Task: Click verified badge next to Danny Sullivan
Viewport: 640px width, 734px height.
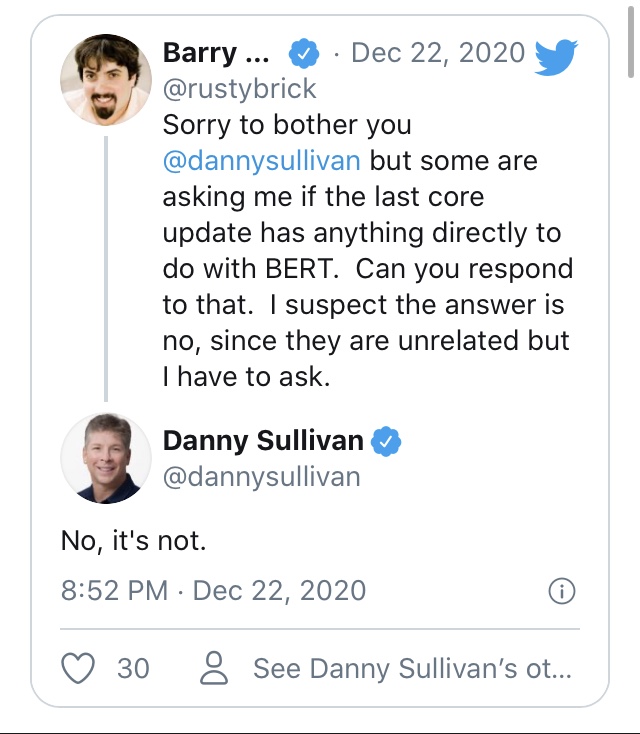Action: (x=387, y=440)
